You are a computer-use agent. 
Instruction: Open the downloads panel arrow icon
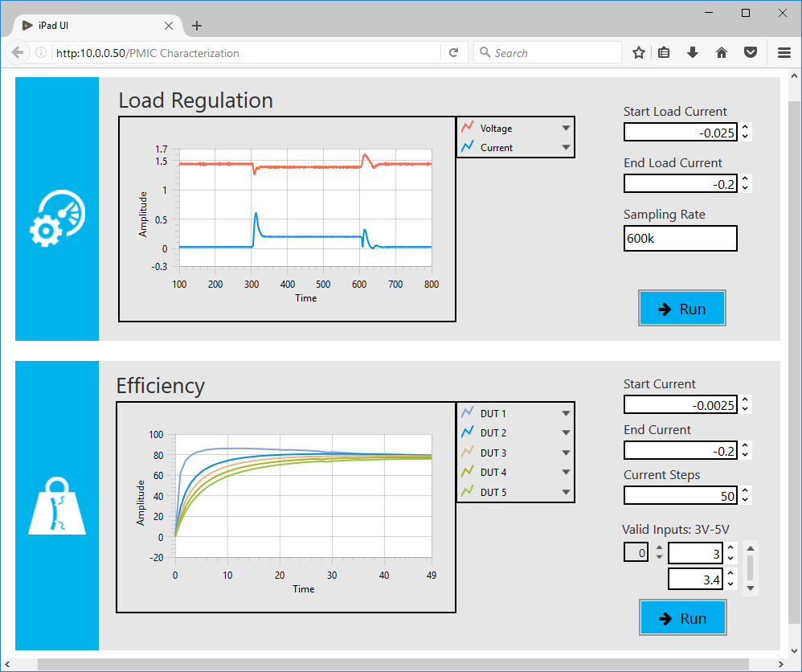(693, 52)
